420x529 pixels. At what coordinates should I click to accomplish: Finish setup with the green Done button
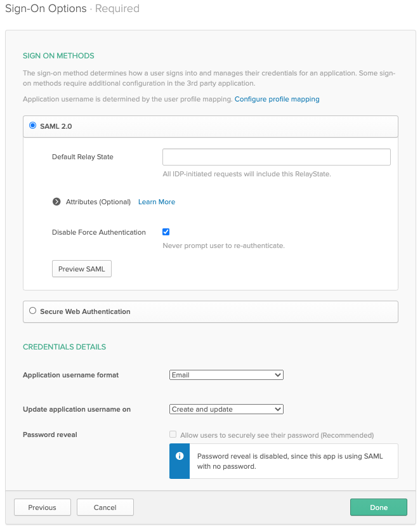pyautogui.click(x=378, y=507)
